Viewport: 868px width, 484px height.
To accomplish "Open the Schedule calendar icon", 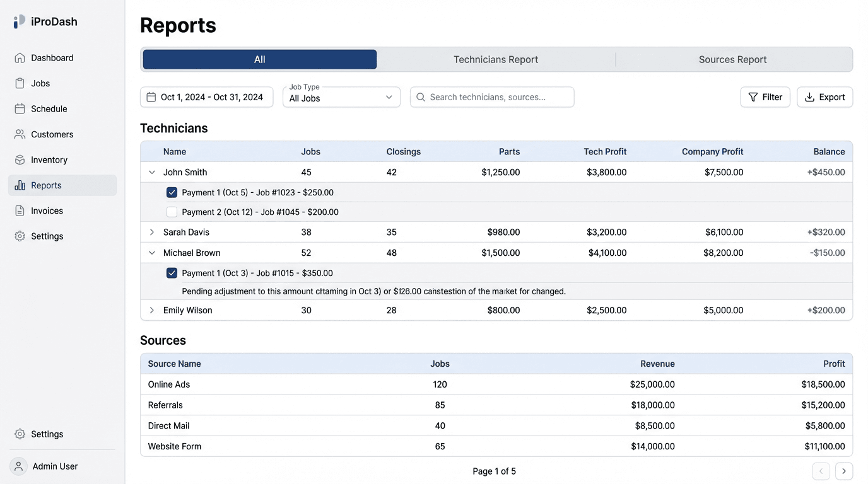I will coord(20,108).
